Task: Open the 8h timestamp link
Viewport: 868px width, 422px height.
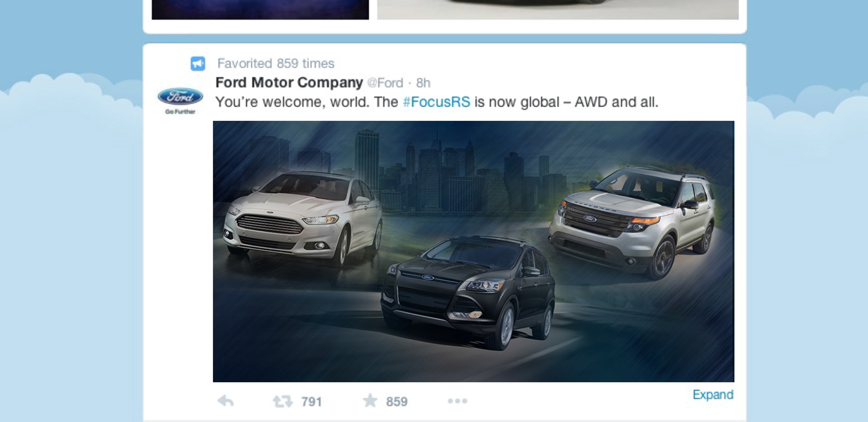Action: click(423, 83)
